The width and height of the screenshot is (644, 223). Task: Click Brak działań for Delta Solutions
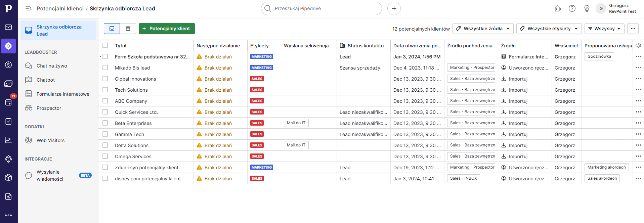(218, 145)
